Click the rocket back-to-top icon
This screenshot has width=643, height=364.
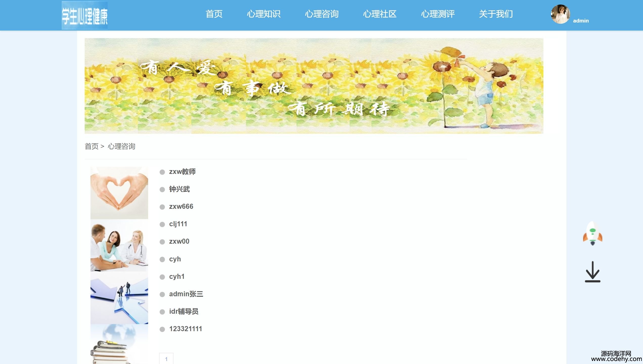[x=592, y=233]
